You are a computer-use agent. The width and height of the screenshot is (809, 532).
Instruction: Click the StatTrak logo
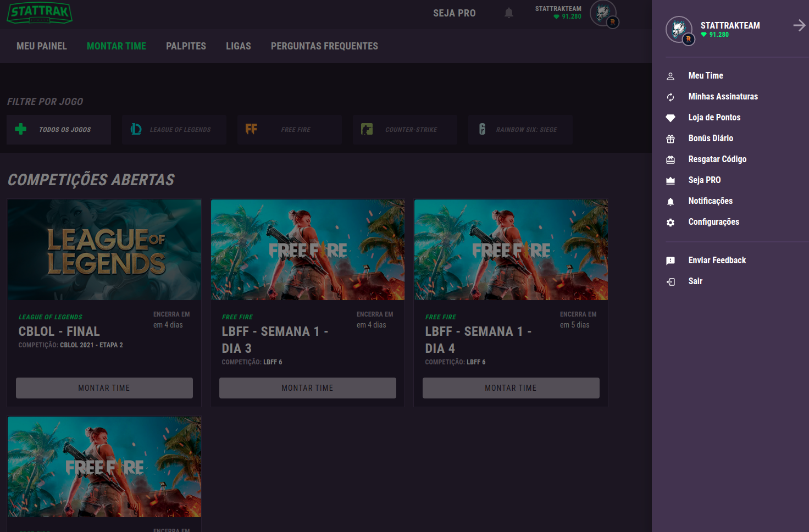click(x=40, y=13)
